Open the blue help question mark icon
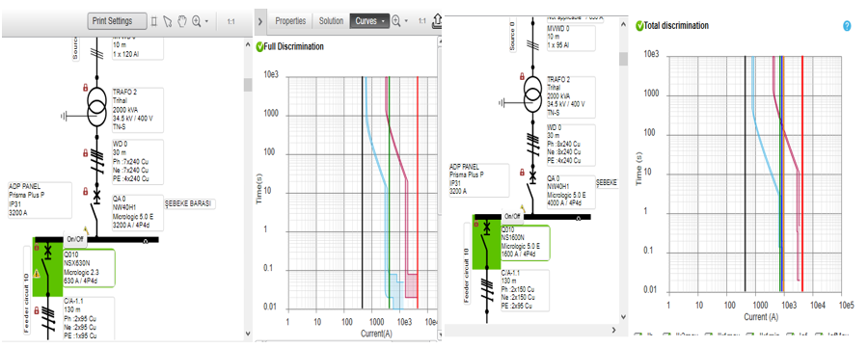868x348 pixels. pos(847,25)
